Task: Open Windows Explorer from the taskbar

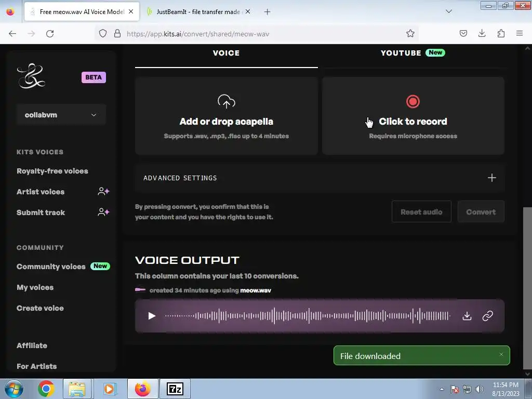Action: (x=77, y=389)
